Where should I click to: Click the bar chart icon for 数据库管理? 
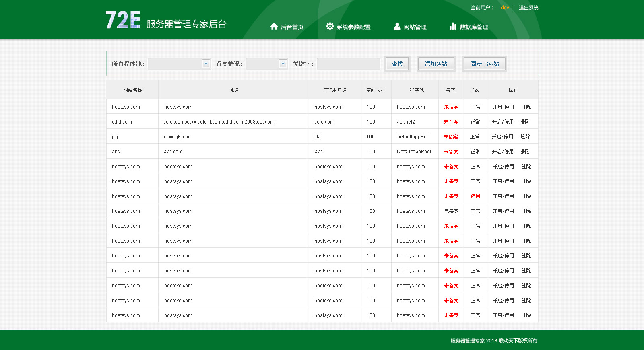(x=453, y=26)
